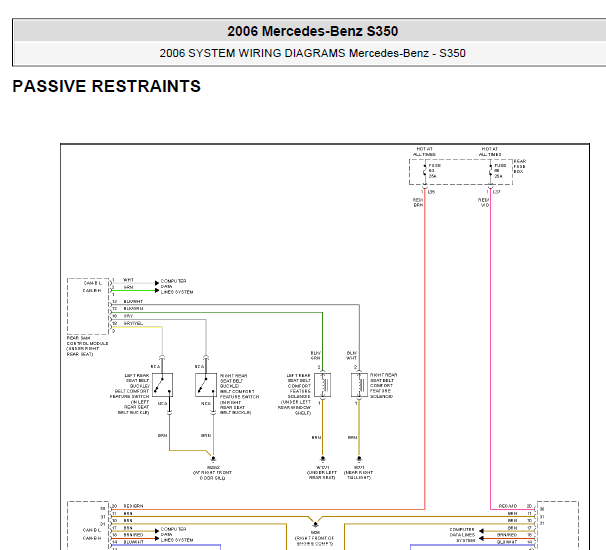Click the GRY/YEL wire label at pin 19
Screen dimensions: 606x550
(133, 323)
